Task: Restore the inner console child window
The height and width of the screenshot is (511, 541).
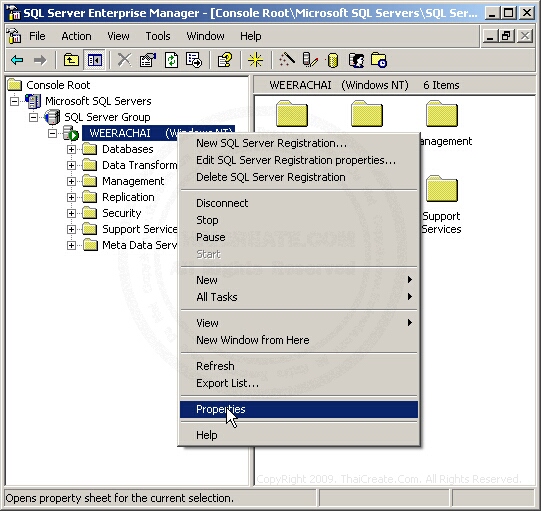Action: 507,36
